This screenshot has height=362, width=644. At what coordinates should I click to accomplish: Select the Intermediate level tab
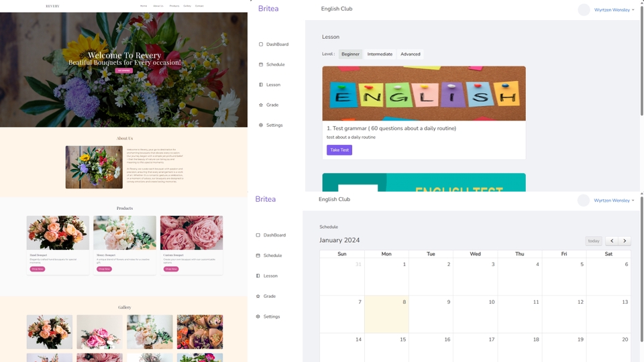380,54
